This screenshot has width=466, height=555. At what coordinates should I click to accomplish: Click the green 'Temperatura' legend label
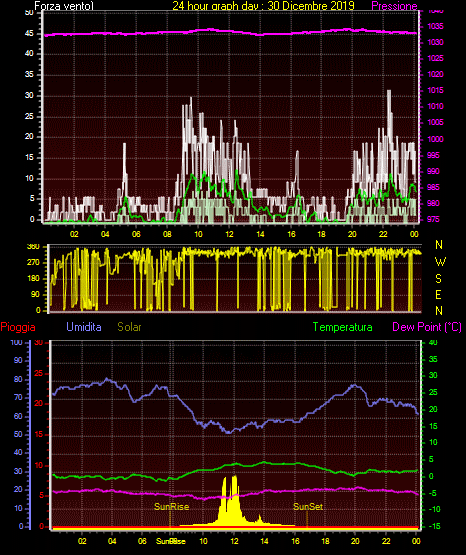point(343,327)
